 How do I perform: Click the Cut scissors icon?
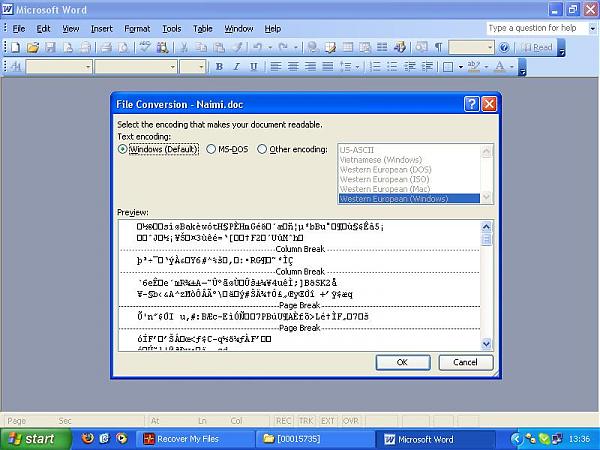click(x=184, y=47)
